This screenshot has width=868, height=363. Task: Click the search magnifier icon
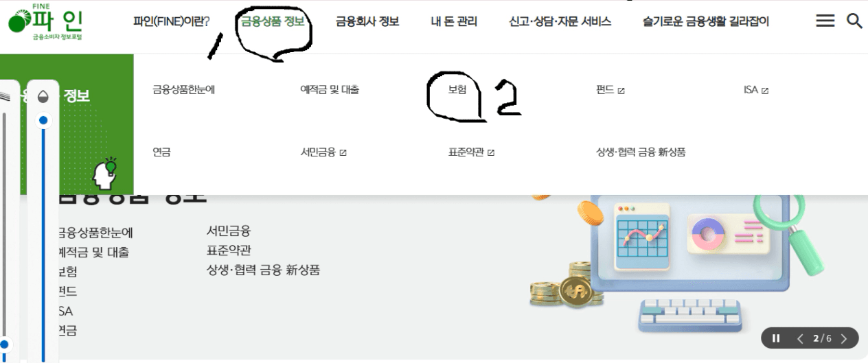pyautogui.click(x=854, y=21)
